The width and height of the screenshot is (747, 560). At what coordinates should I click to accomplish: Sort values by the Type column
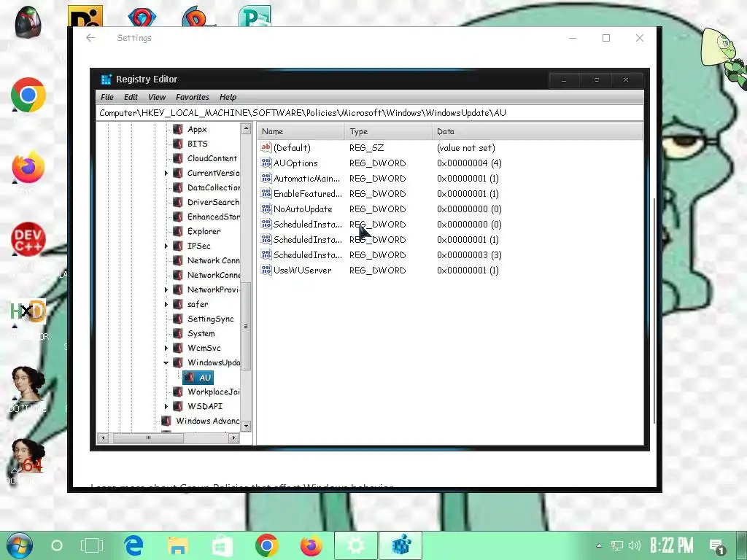[x=388, y=131]
